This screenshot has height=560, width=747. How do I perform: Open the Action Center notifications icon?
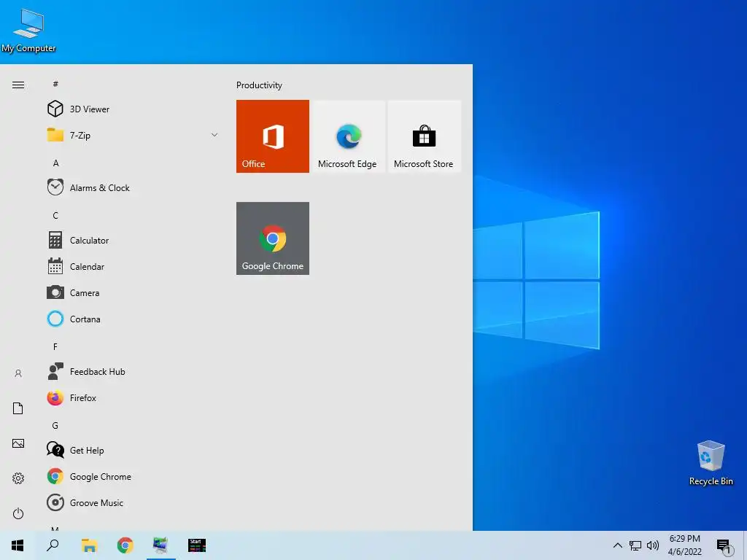724,545
